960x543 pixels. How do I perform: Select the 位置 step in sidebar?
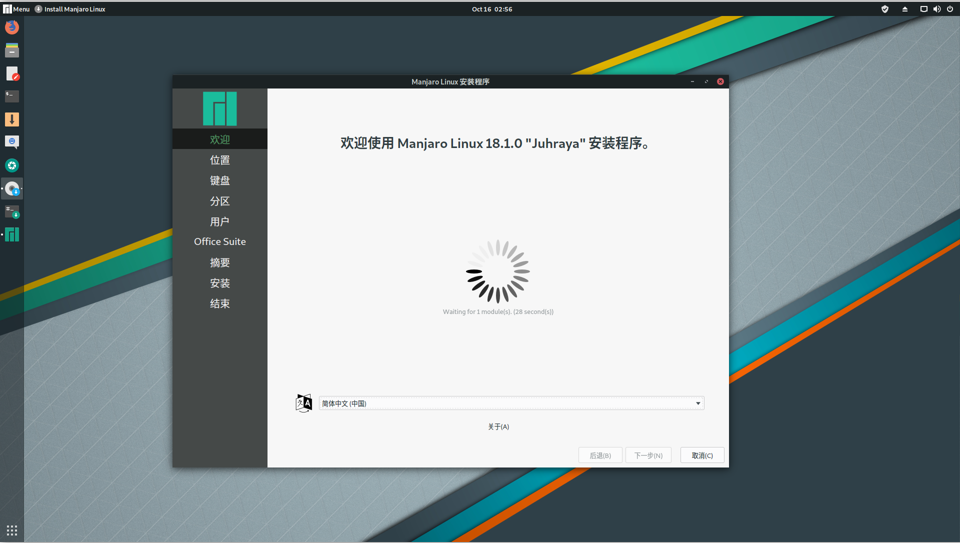220,160
